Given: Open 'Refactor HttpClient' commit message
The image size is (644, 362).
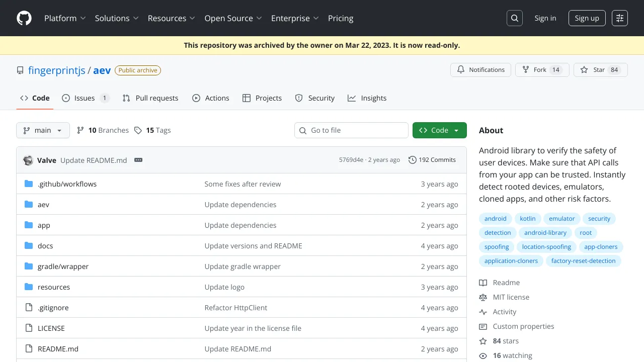Looking at the screenshot, I should point(236,308).
